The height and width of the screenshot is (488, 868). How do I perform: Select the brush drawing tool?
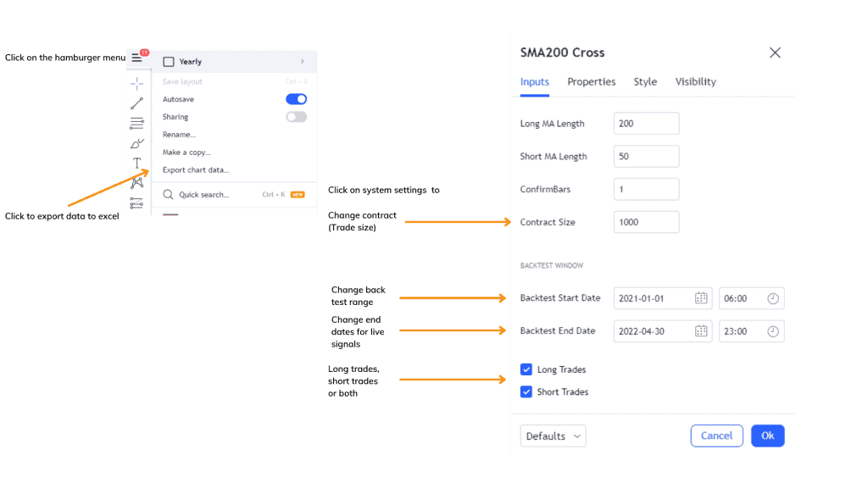point(136,144)
